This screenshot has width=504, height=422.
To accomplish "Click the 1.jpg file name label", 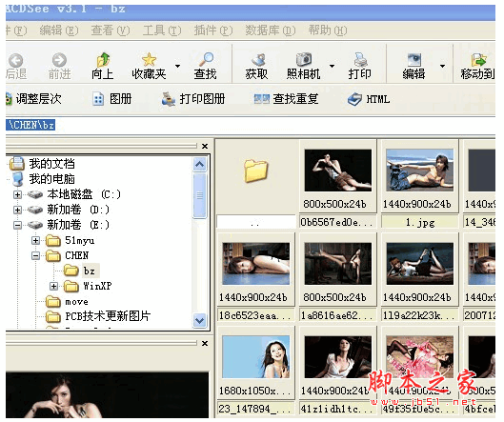I will (420, 222).
